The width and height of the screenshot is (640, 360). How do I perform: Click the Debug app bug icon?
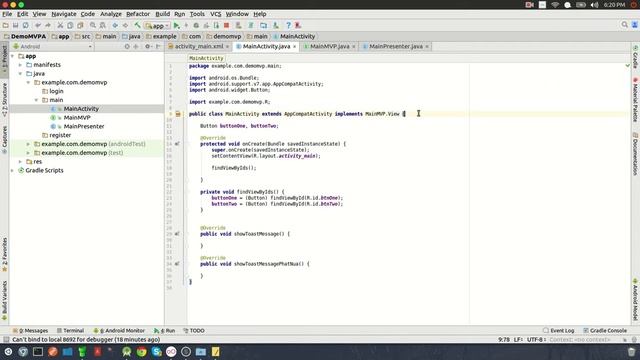(x=196, y=25)
